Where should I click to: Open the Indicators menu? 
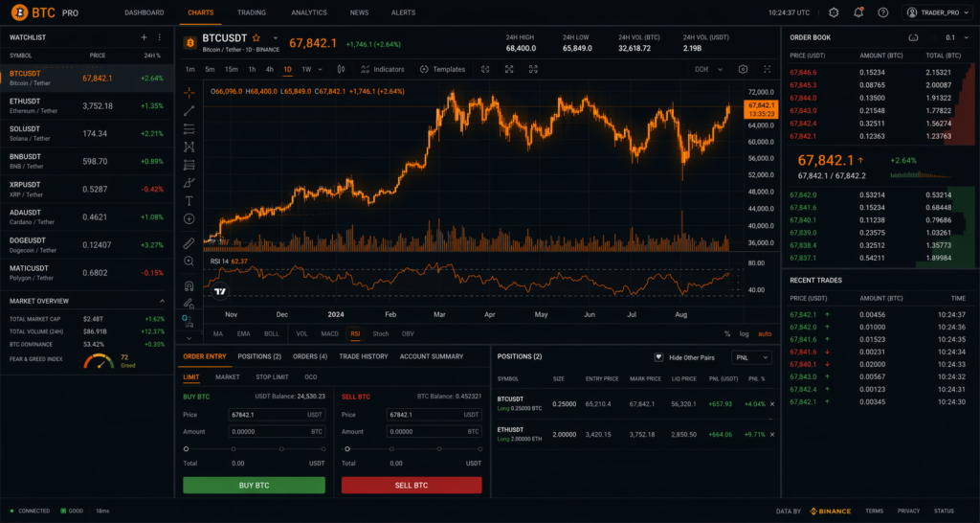click(x=383, y=69)
